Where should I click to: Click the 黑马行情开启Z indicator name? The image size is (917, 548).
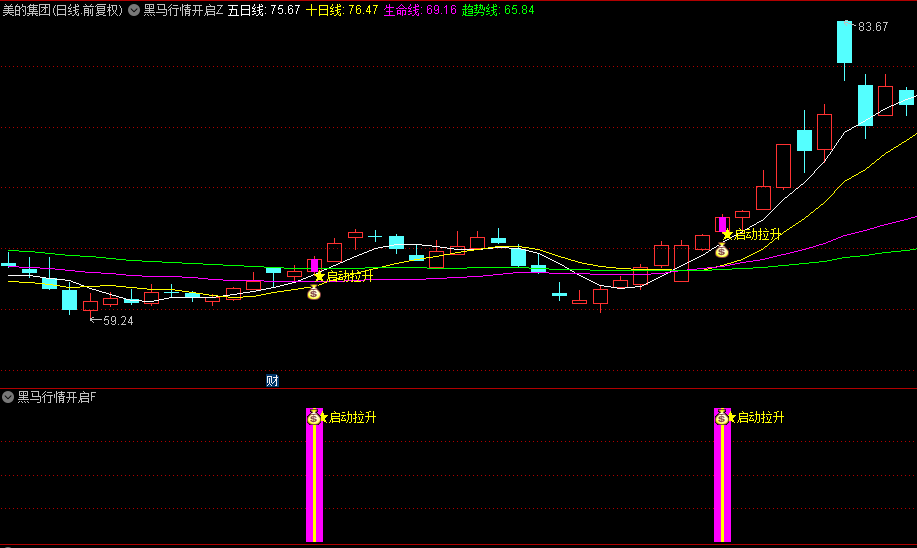183,10
